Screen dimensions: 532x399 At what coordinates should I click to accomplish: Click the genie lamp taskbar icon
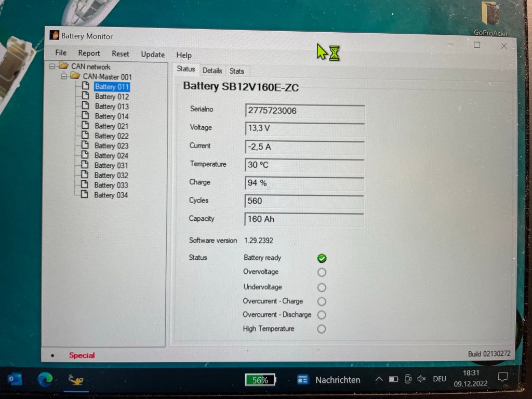[x=76, y=380]
